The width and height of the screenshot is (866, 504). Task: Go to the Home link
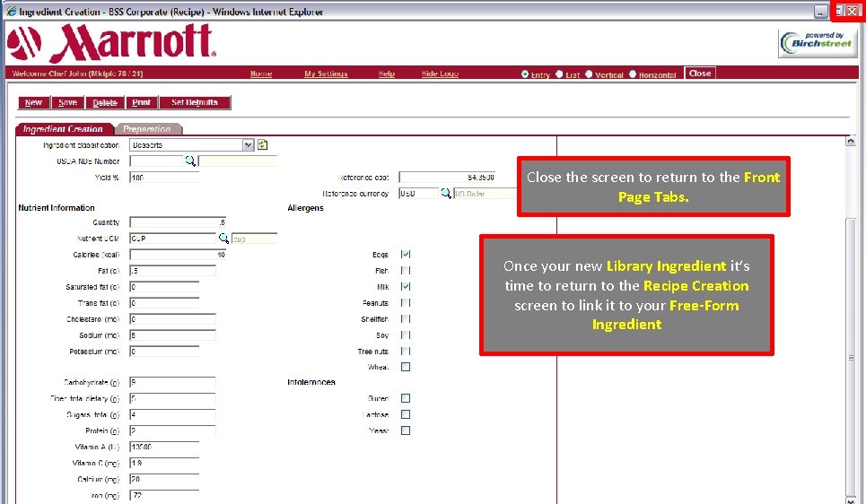pos(260,74)
